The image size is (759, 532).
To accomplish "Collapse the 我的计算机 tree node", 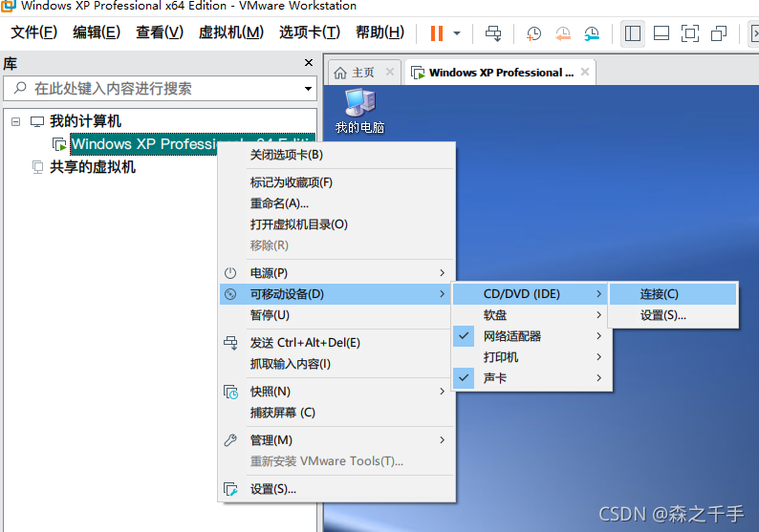I will tap(16, 121).
